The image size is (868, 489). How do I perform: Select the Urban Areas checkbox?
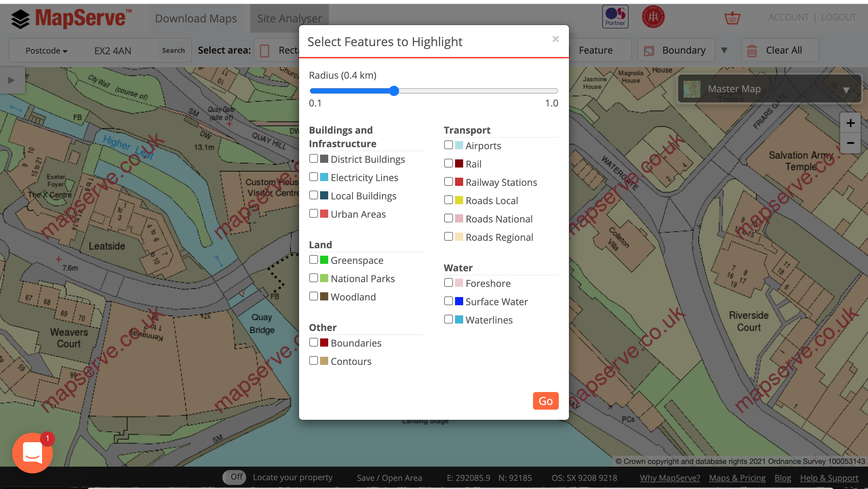tap(314, 214)
